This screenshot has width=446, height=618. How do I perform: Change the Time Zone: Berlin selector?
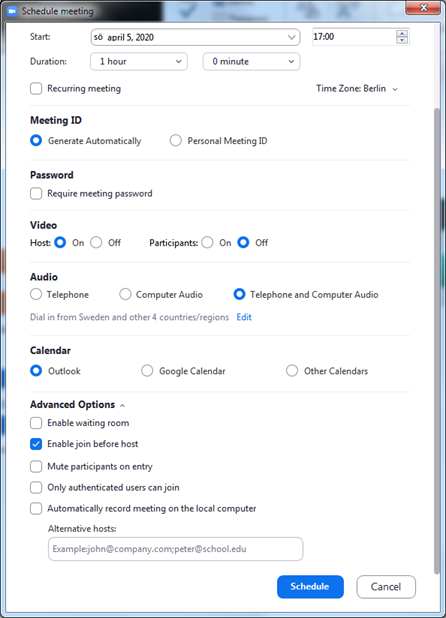(x=357, y=89)
